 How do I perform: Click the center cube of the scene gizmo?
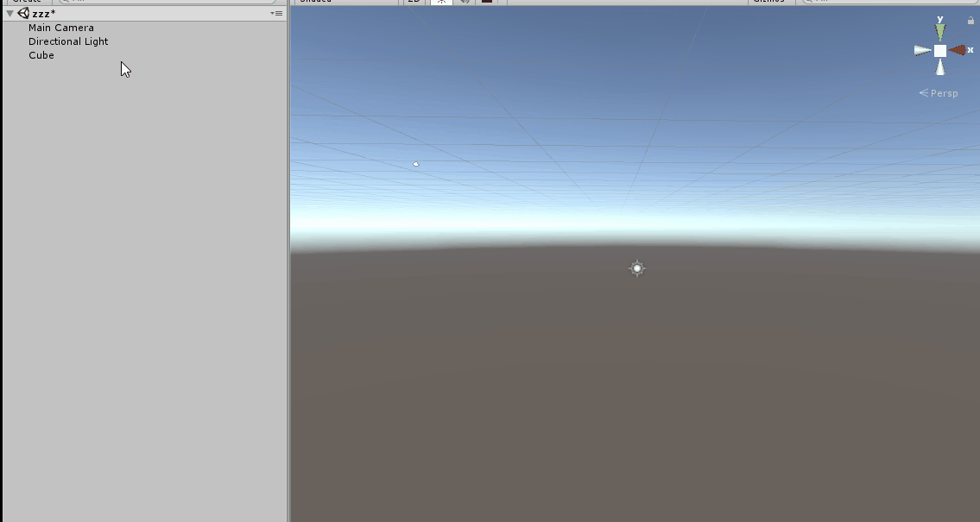[940, 51]
